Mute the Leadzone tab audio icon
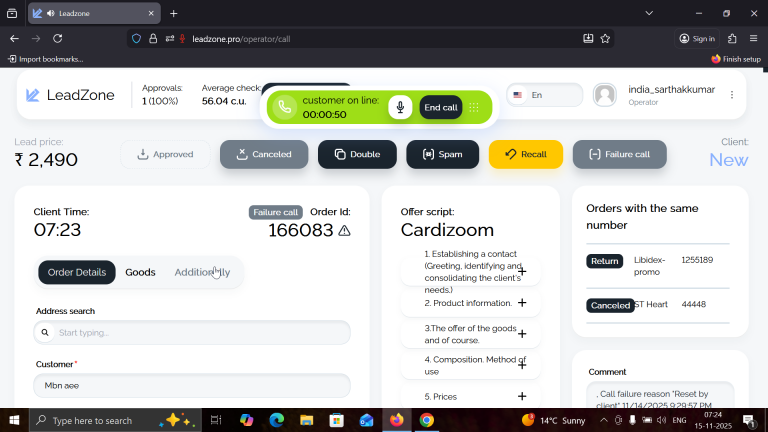This screenshot has height=432, width=768. point(51,14)
